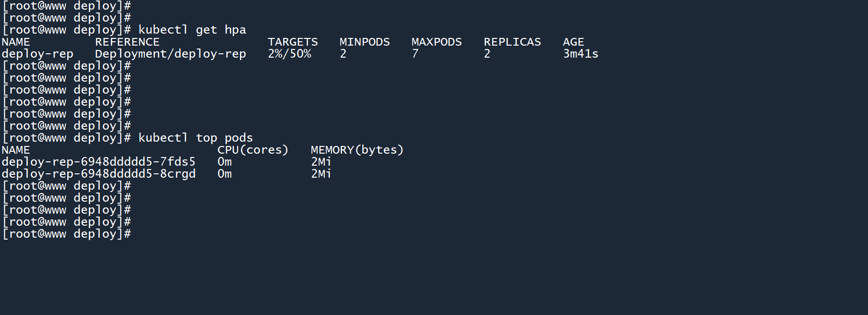Click the 'MEMORY(bytes)' column header

click(x=357, y=150)
